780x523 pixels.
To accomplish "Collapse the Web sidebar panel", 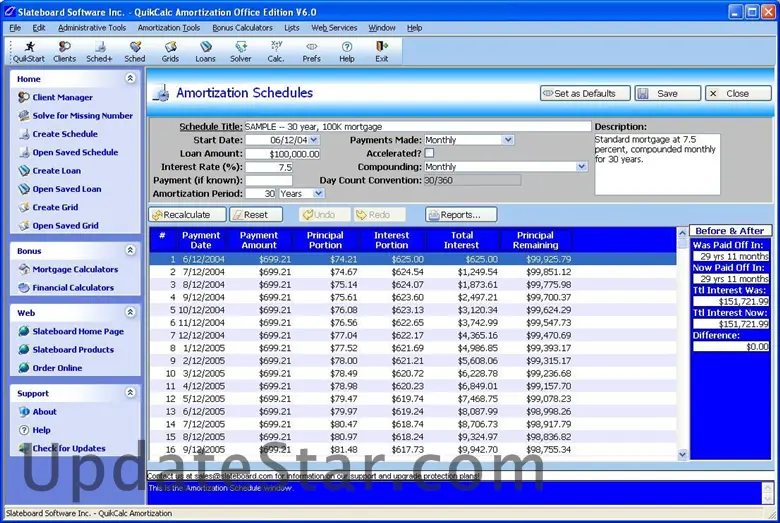I will (130, 313).
